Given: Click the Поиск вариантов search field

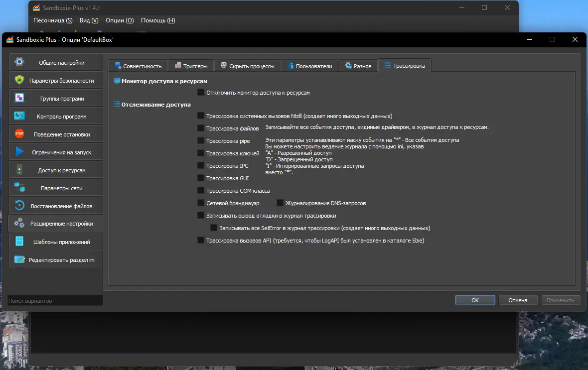Looking at the screenshot, I should (x=55, y=301).
